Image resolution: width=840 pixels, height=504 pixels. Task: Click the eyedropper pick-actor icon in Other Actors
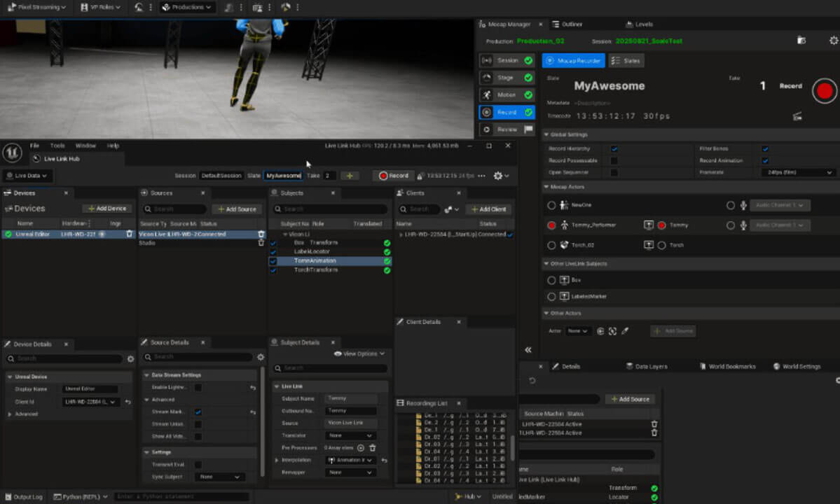click(x=625, y=331)
